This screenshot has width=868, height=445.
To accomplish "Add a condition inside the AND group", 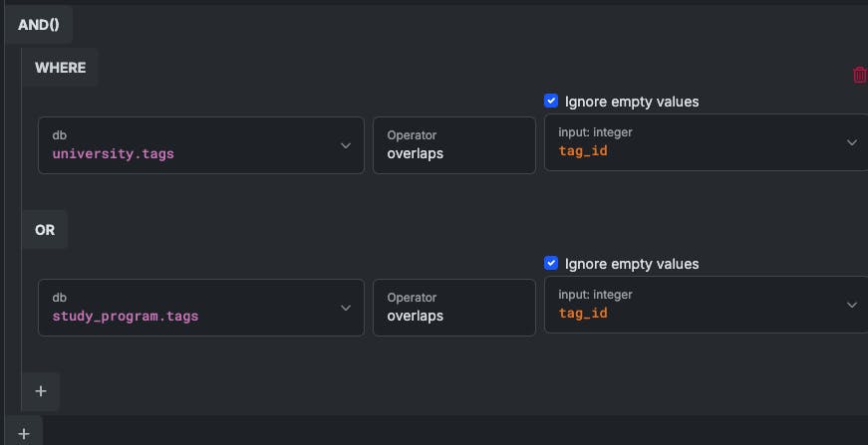I will (41, 391).
